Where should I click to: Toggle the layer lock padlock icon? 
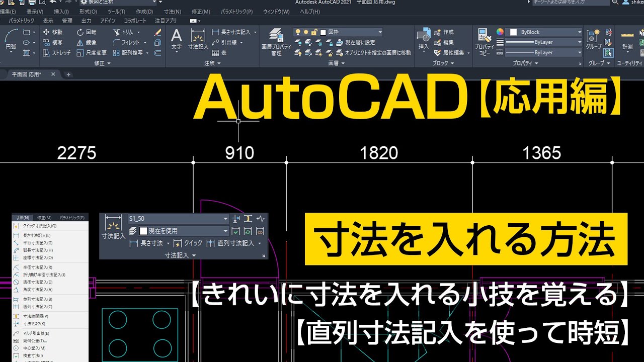[x=314, y=32]
